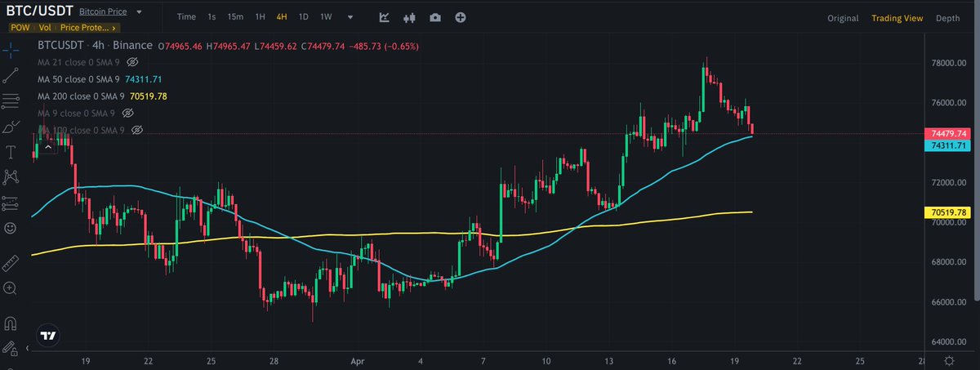Select the crosshair cursor tool
Image resolution: width=980 pixels, height=370 pixels.
(x=11, y=50)
